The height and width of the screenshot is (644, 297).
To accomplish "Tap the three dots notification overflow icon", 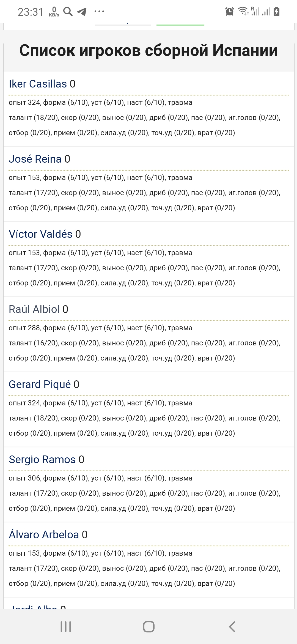I will [99, 12].
